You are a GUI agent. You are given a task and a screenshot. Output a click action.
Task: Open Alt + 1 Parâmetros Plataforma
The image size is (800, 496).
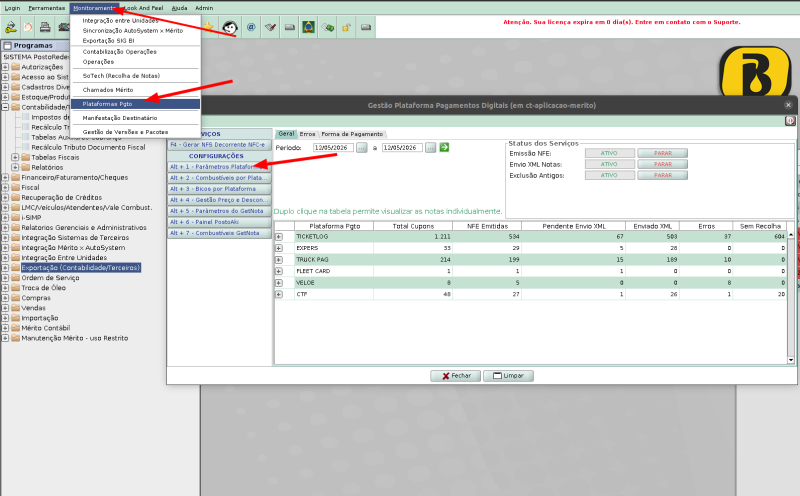coord(219,167)
